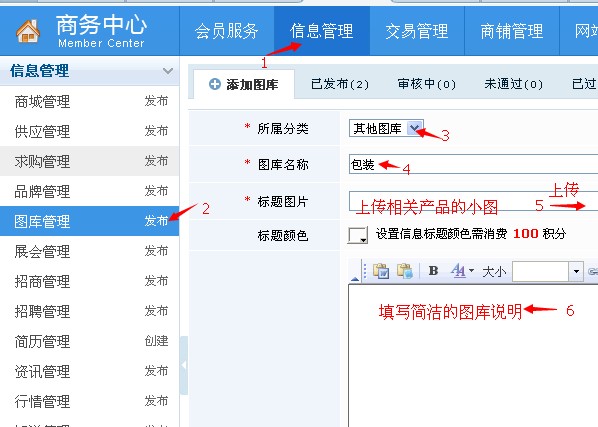
Task: Open the 审核中(0) tab
Action: pyautogui.click(x=426, y=84)
